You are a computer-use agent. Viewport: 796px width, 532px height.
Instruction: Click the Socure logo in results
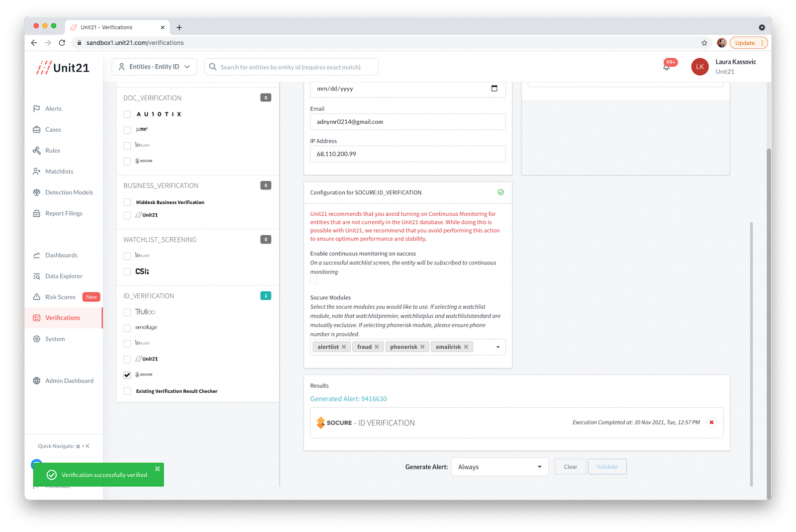334,423
